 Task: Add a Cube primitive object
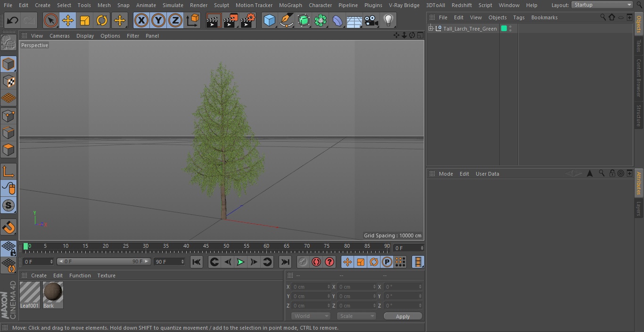pos(269,20)
